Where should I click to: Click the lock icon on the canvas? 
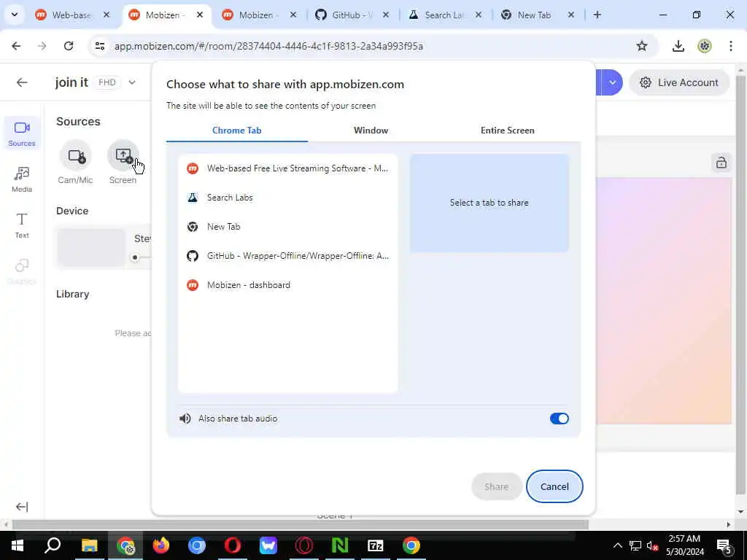tap(721, 163)
